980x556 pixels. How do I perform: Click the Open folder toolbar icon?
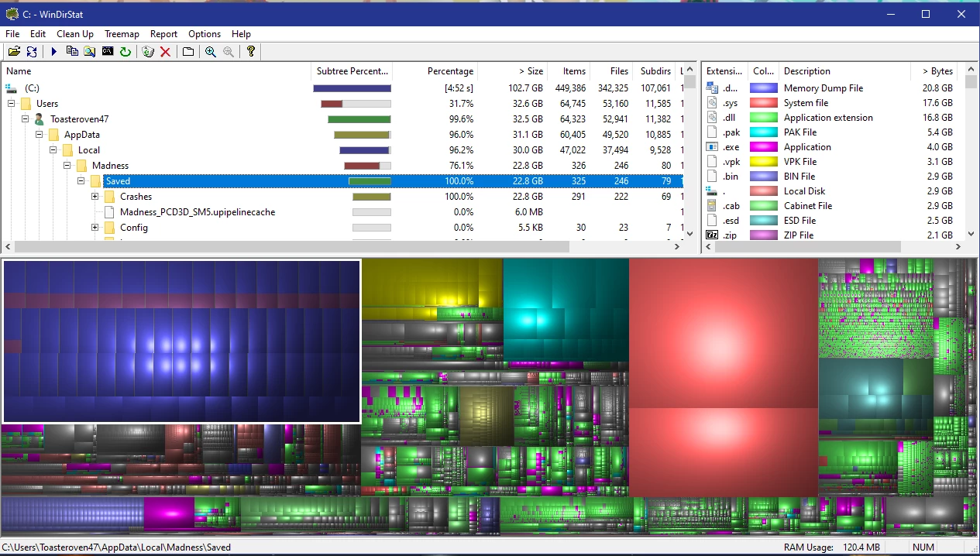click(x=14, y=52)
